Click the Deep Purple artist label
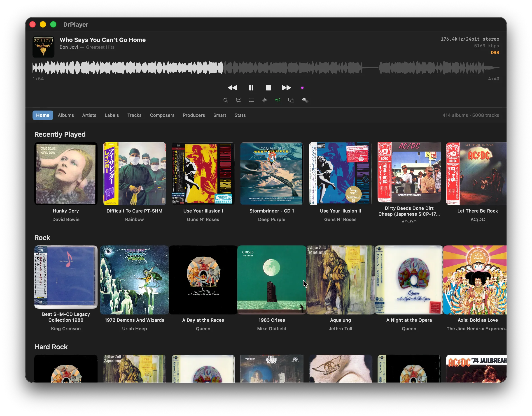532x416 pixels. pyautogui.click(x=272, y=220)
